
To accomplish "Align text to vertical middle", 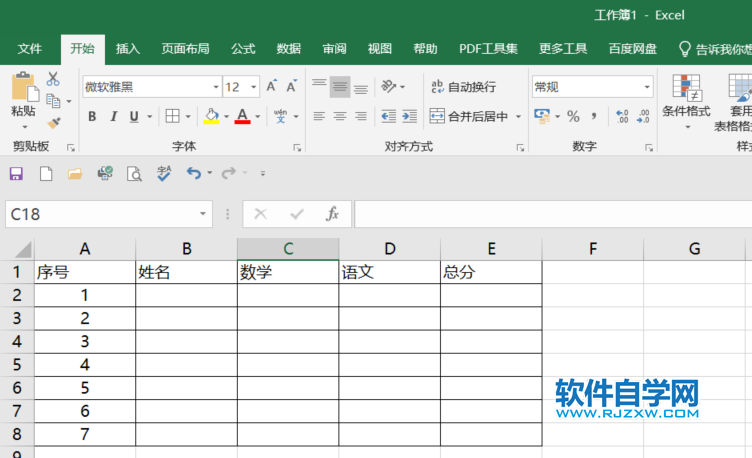I will (x=340, y=86).
